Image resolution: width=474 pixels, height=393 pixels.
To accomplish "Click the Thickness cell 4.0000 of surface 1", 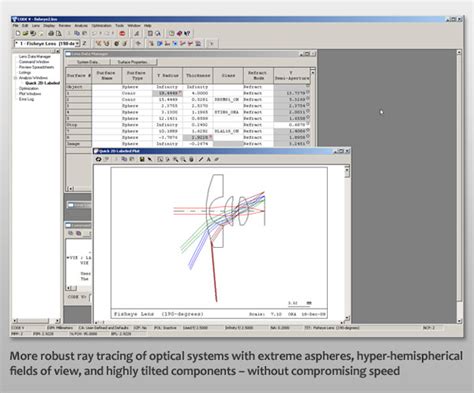I will point(198,93).
